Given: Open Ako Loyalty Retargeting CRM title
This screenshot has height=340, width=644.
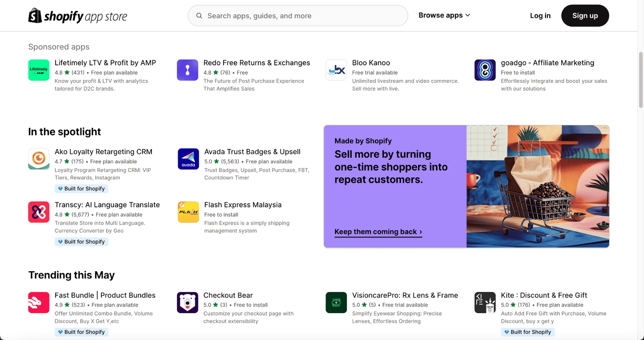Looking at the screenshot, I should (x=103, y=152).
